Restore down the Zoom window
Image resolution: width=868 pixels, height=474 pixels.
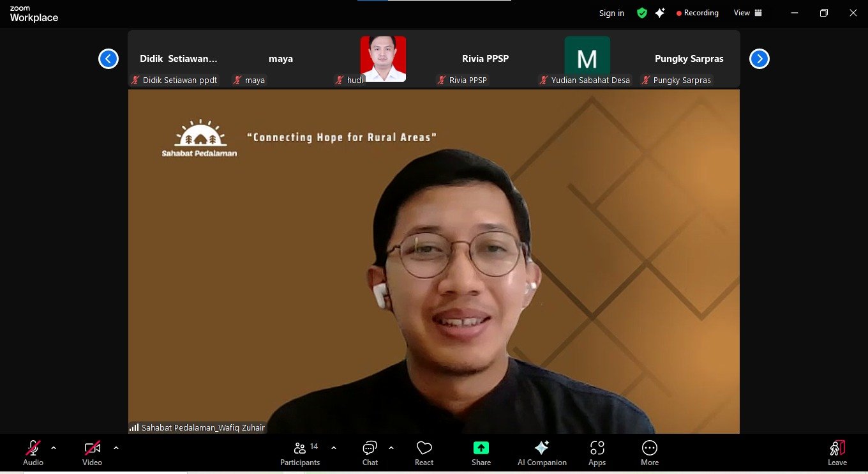tap(824, 13)
